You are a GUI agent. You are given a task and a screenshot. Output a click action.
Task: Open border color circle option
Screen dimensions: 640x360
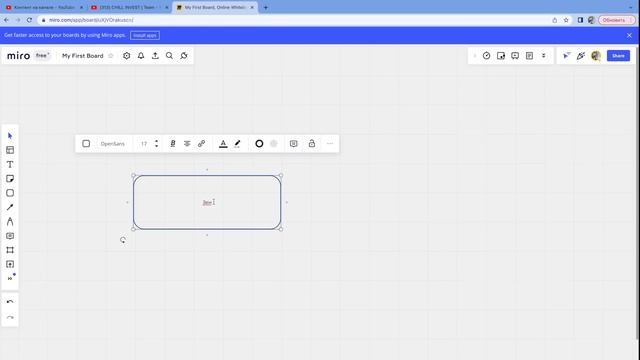tap(259, 144)
